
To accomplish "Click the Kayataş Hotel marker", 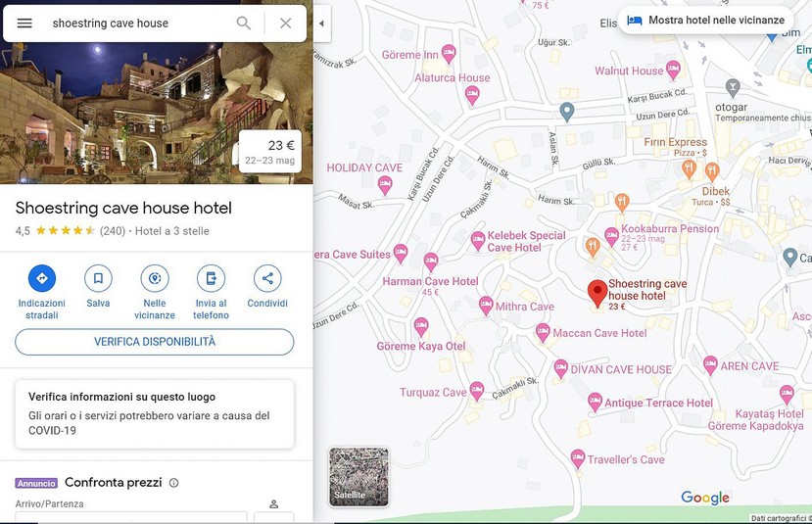I will 787,395.
